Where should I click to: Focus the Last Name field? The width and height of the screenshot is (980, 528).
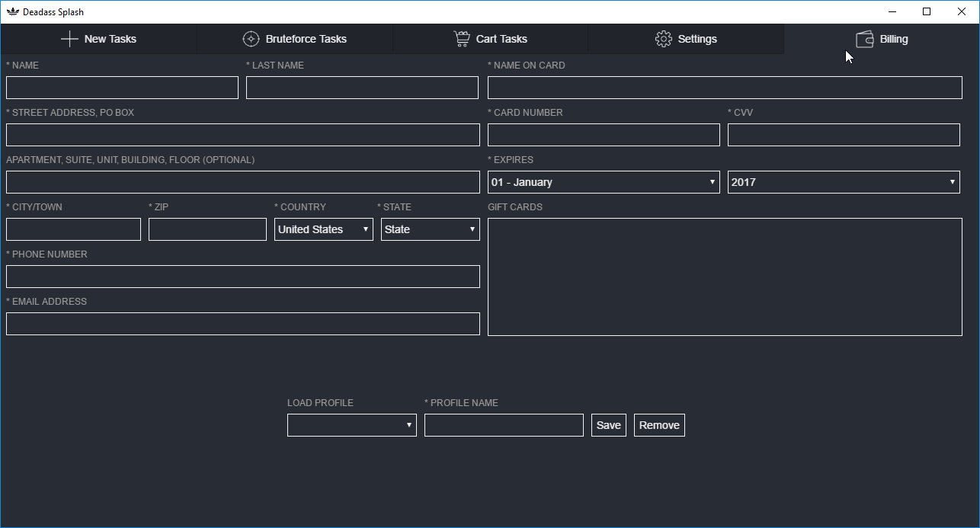coord(362,88)
